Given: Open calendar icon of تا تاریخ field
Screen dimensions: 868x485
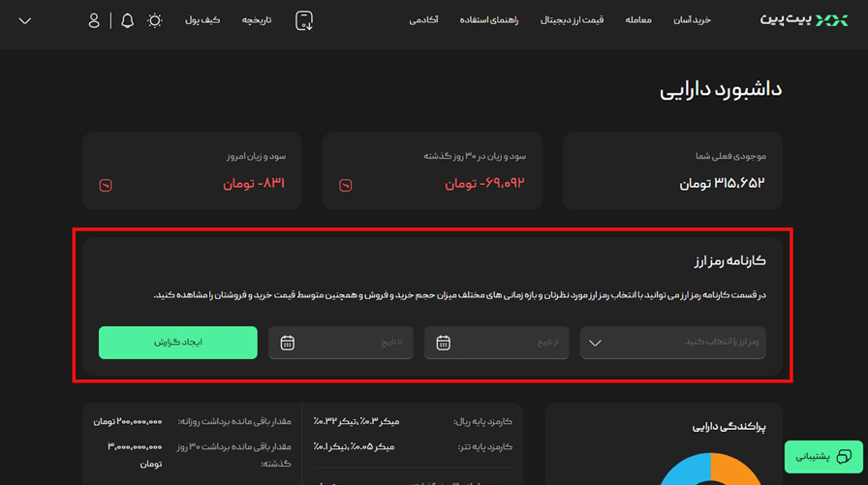Looking at the screenshot, I should 288,343.
